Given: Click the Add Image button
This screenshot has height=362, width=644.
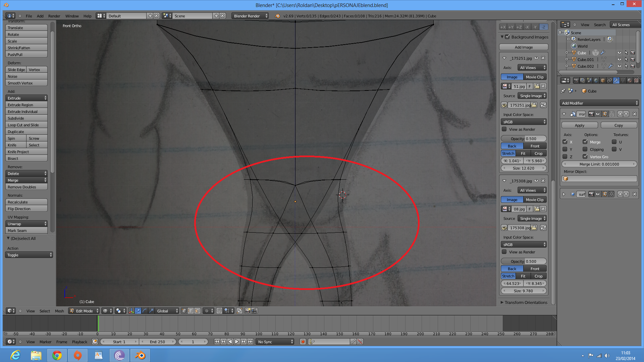Looking at the screenshot, I should [523, 47].
